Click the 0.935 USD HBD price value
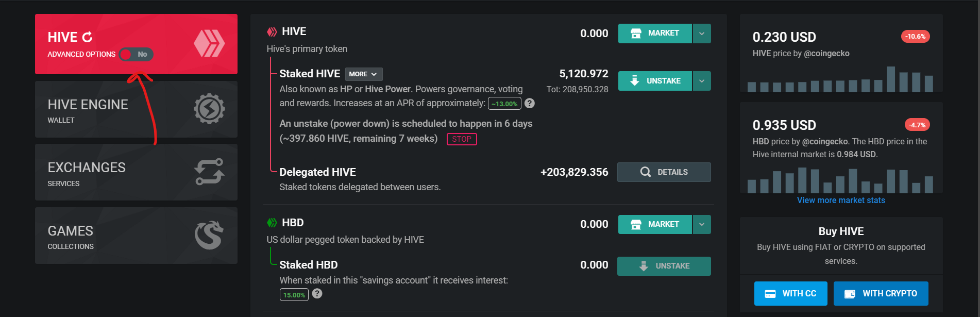This screenshot has width=980, height=317. click(x=784, y=125)
